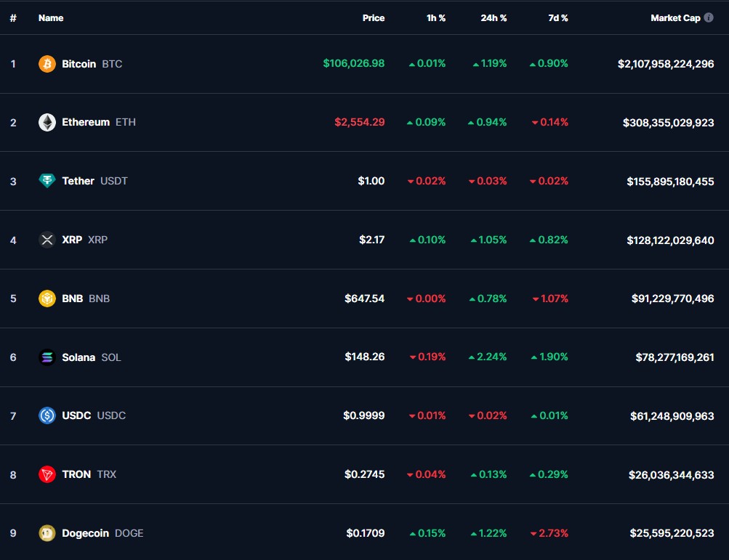Click the BTC ticker symbol
Screen dimensions: 729x560
click(112, 64)
